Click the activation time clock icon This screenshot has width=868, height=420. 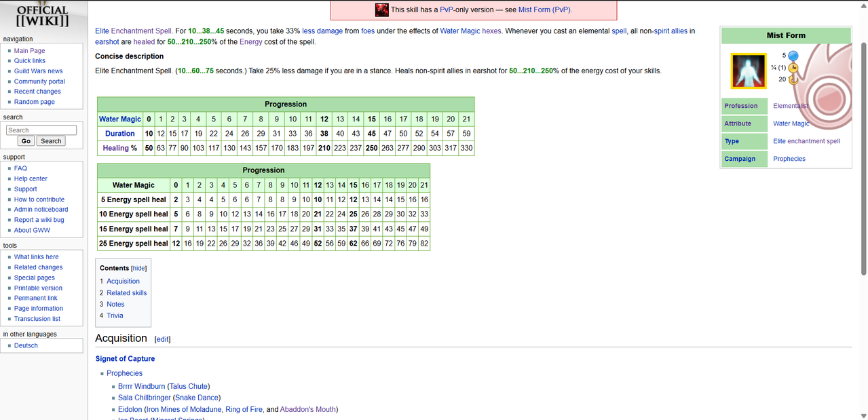coord(793,68)
